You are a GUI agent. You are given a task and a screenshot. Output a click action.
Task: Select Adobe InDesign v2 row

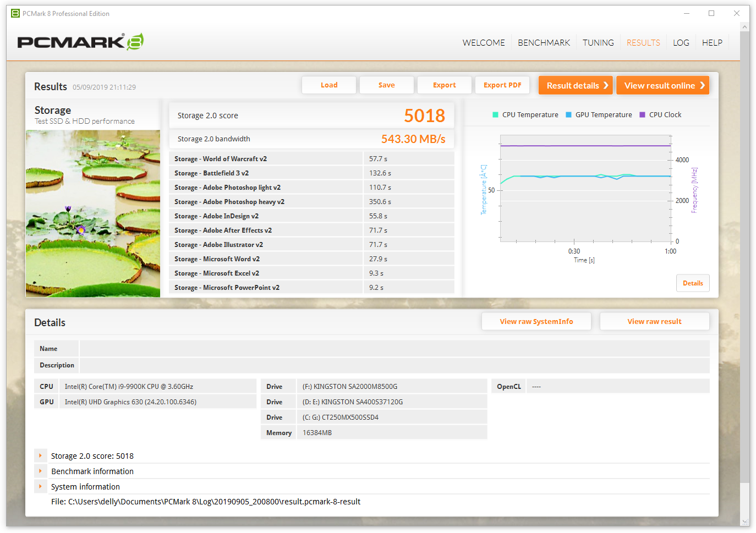tap(311, 216)
